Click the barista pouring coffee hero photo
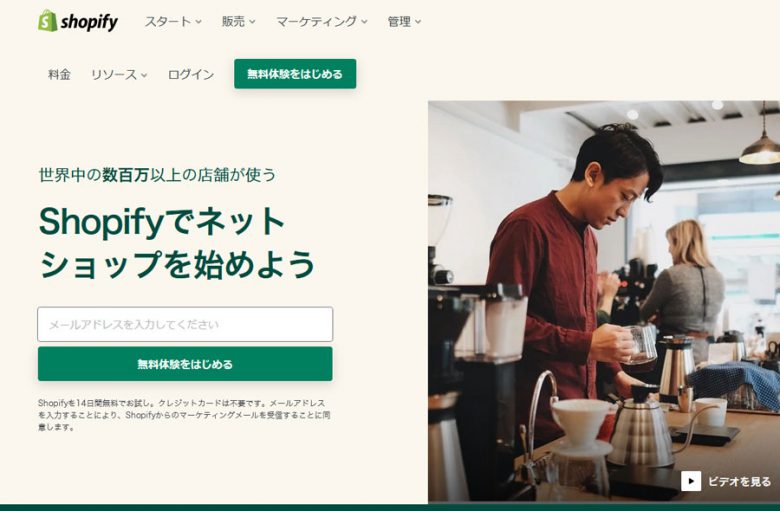Screen dimensions: 780x511 (604, 301)
